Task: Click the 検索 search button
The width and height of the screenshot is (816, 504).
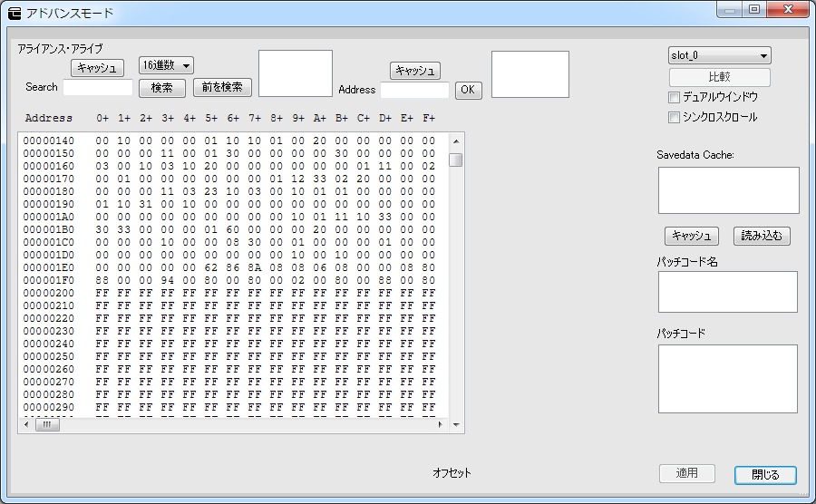Action: point(162,88)
